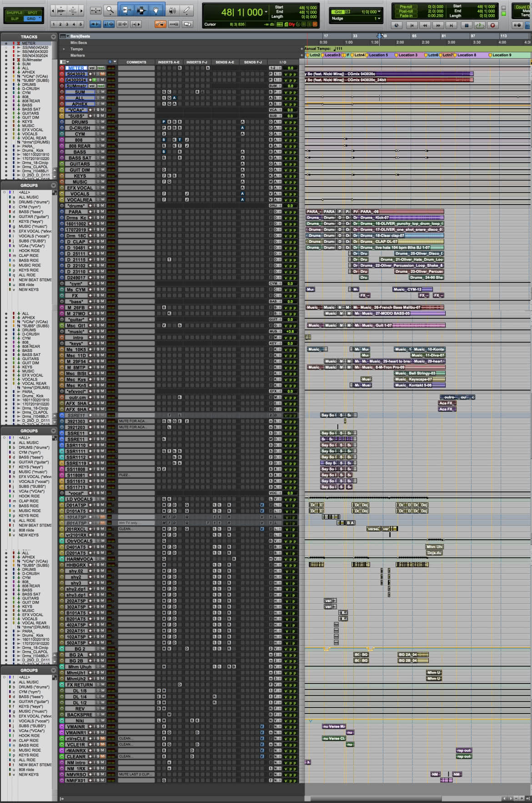Click Return to Zero transport button
Image resolution: width=532 pixels, height=803 pixels.
pos(412,26)
